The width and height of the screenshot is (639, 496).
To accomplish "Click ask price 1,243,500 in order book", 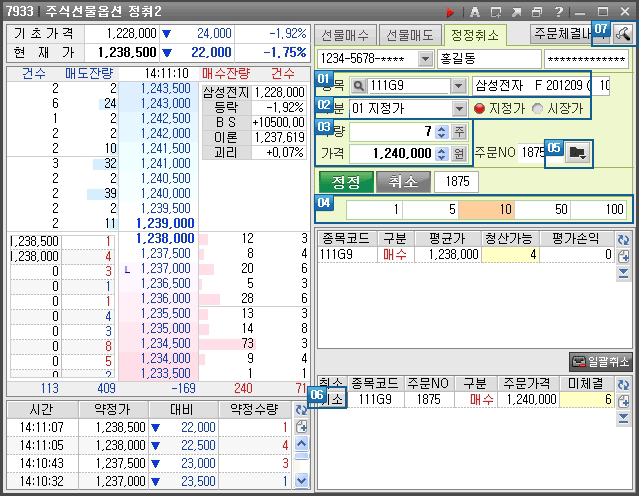I will pyautogui.click(x=166, y=88).
